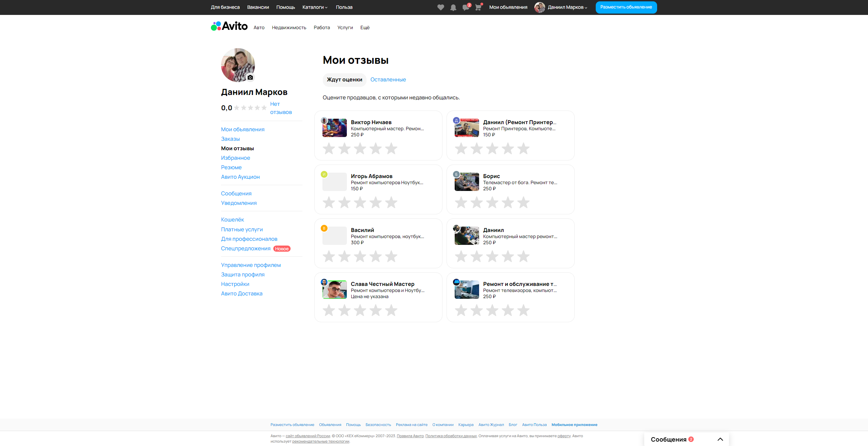Open Кошелёк link in sidebar
Viewport: 868px width, 446px height.
pos(232,219)
